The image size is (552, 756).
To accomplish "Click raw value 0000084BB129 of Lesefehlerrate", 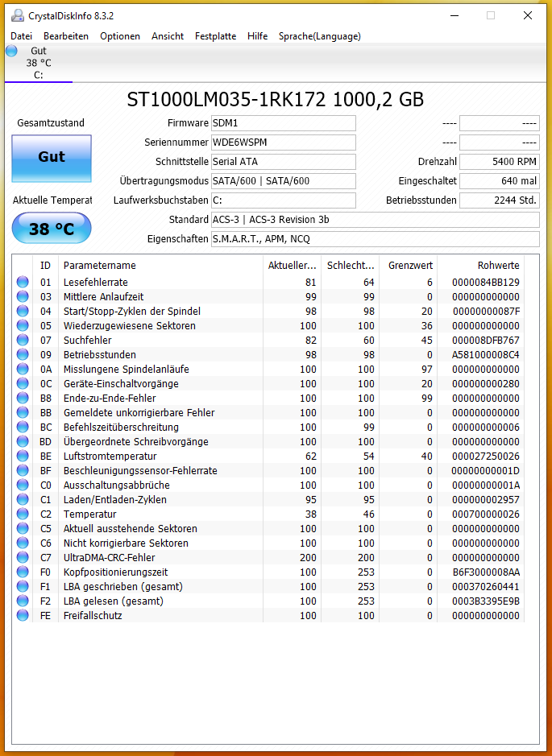I will [485, 282].
